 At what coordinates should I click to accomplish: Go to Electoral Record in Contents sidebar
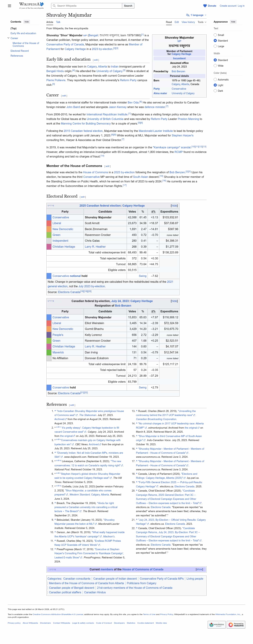coord(20,51)
